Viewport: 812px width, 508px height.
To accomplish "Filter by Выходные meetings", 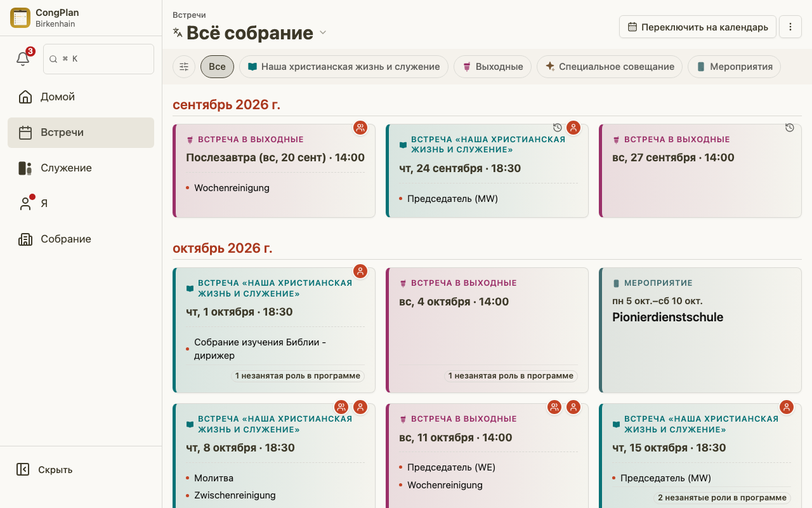I will [492, 67].
